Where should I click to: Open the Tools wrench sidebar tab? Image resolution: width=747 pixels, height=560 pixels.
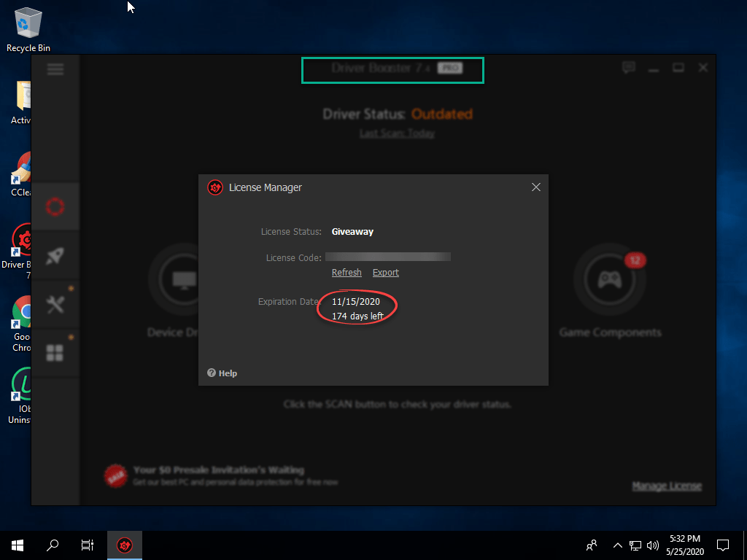click(55, 305)
